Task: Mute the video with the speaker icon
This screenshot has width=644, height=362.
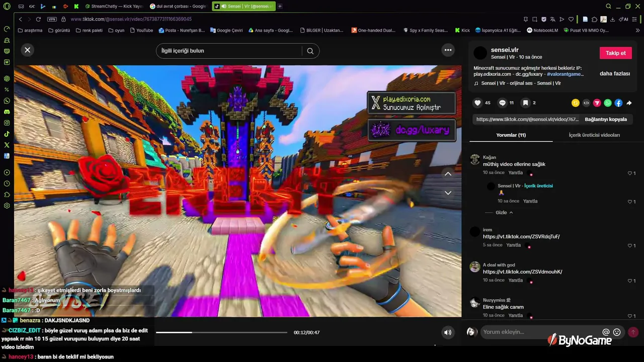Action: pyautogui.click(x=448, y=332)
